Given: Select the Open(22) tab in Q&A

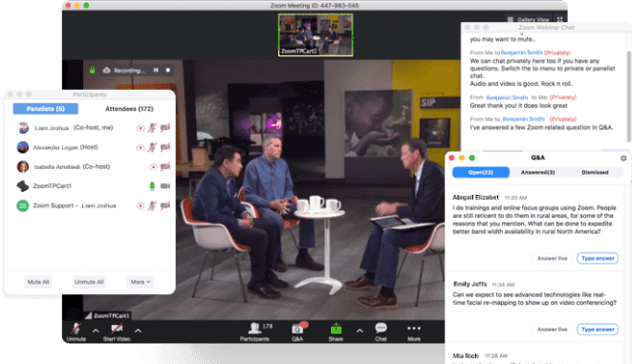Looking at the screenshot, I should pos(481,172).
